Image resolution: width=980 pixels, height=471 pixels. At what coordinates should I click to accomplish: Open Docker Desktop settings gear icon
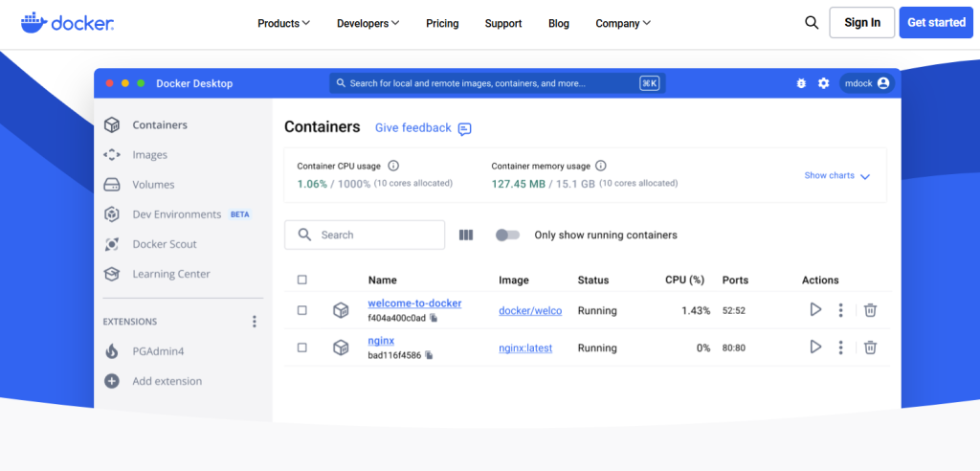coord(823,83)
